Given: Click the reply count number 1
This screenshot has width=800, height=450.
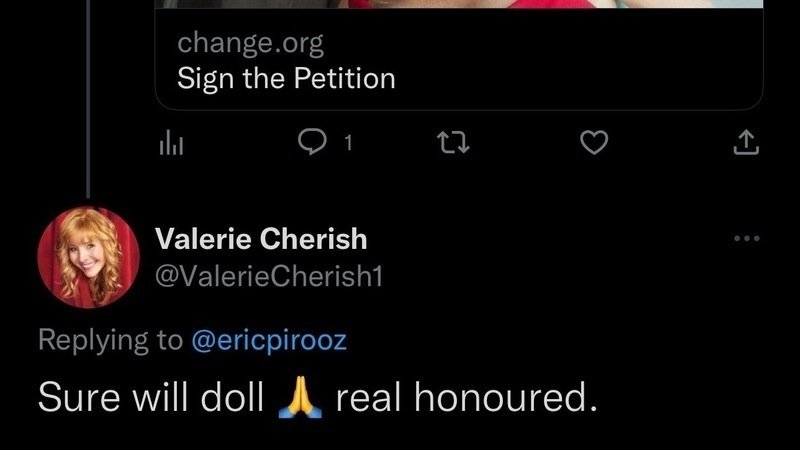Looking at the screenshot, I should pos(348,144).
